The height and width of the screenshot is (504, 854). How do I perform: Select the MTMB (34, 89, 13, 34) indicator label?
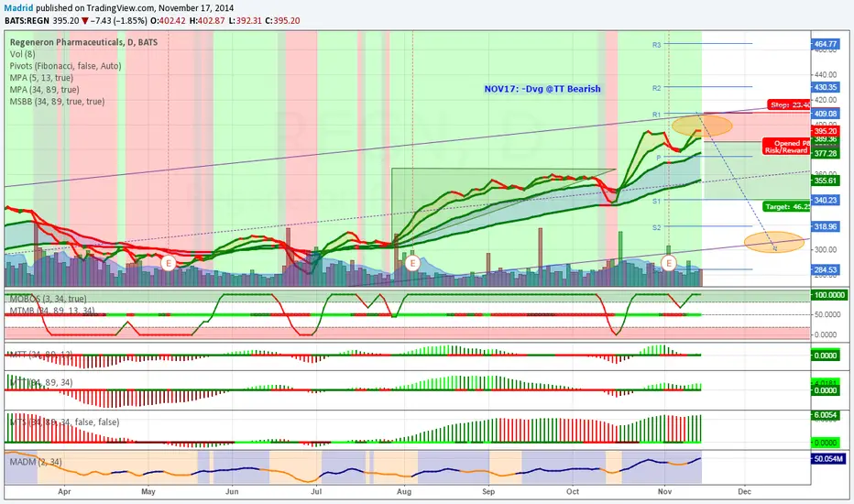[51, 311]
